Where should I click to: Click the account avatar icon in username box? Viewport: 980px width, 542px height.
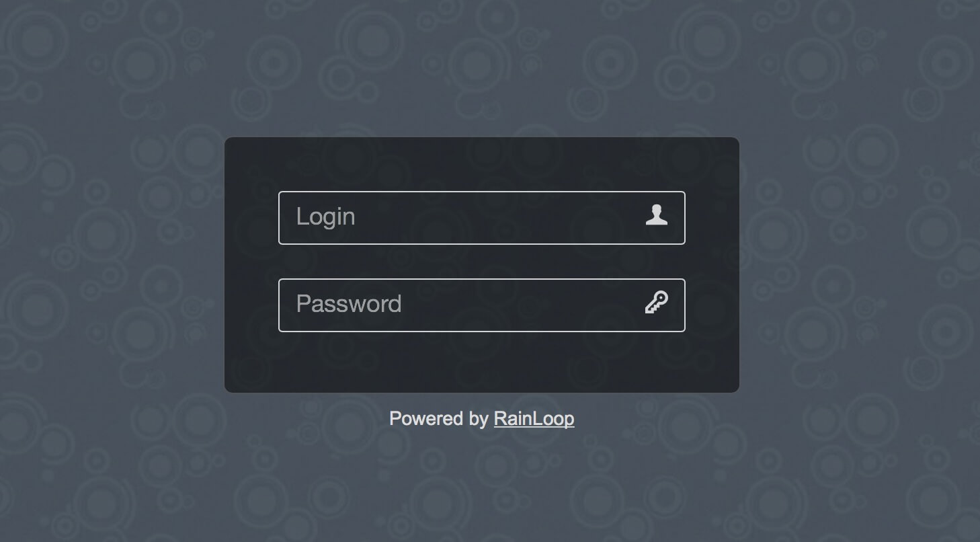[657, 215]
